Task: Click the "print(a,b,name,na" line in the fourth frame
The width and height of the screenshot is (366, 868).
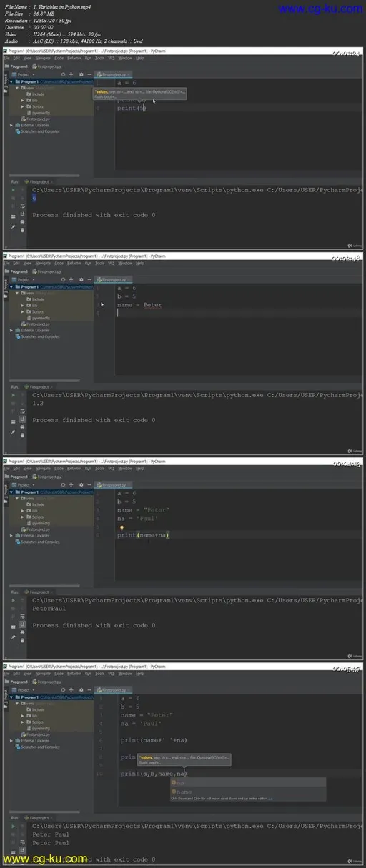Action: coord(154,773)
